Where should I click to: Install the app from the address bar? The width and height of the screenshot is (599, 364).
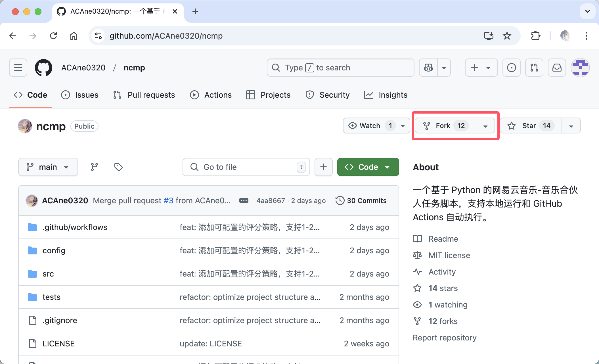click(489, 36)
